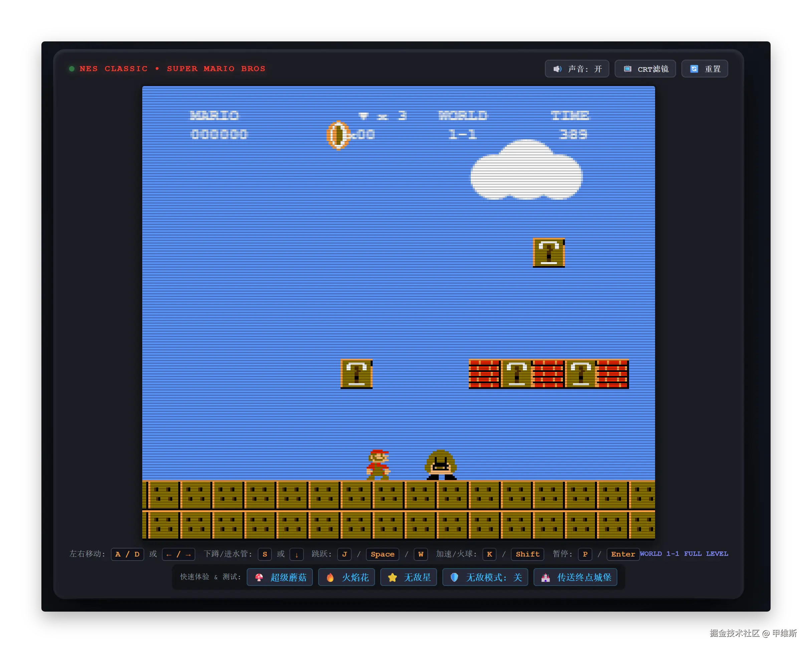
Task: Click the "WORLD" HUD label
Action: coord(463,115)
